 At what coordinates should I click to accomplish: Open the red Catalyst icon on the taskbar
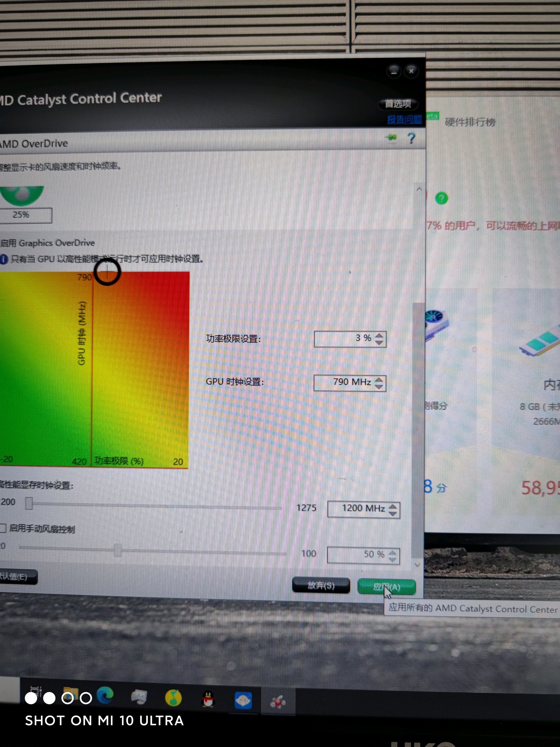coord(278,702)
